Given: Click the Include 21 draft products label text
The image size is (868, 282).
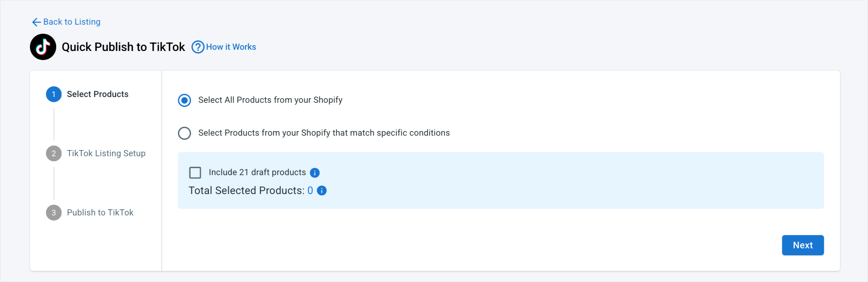Looking at the screenshot, I should 257,172.
